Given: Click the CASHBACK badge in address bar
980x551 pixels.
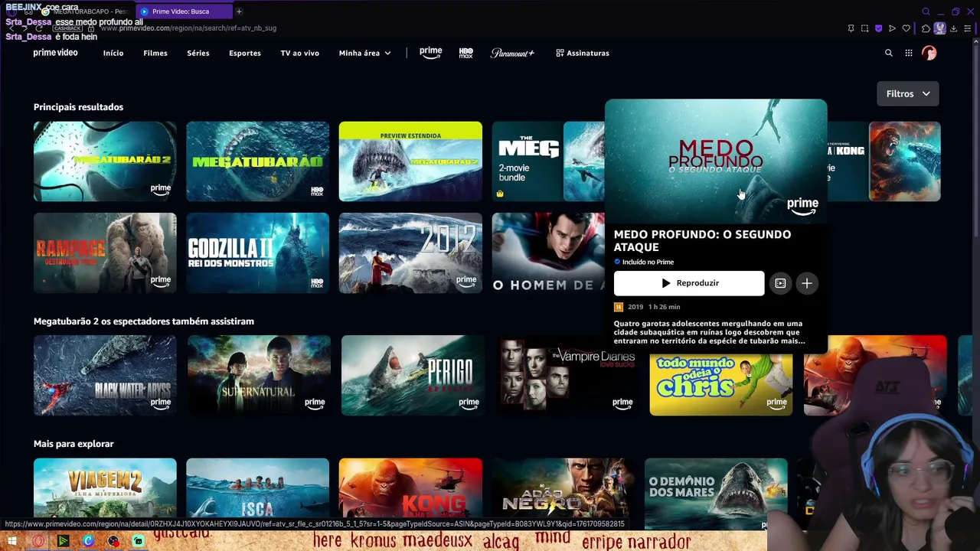Looking at the screenshot, I should click(x=67, y=28).
